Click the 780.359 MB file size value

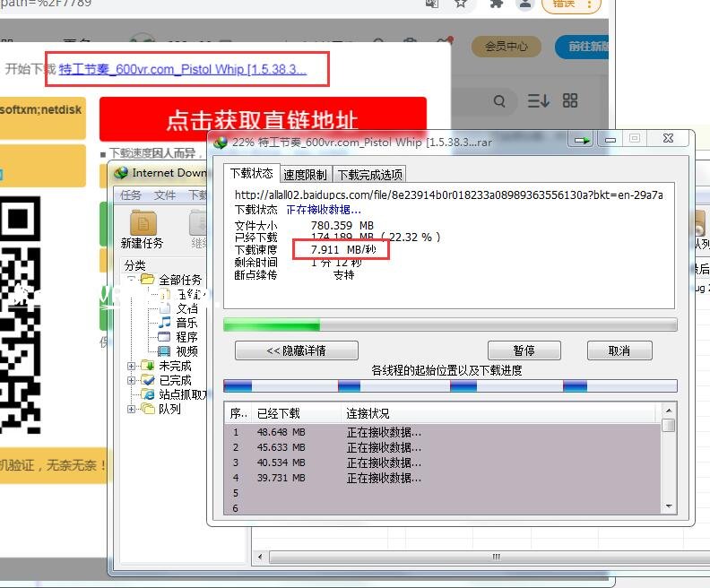coord(342,225)
